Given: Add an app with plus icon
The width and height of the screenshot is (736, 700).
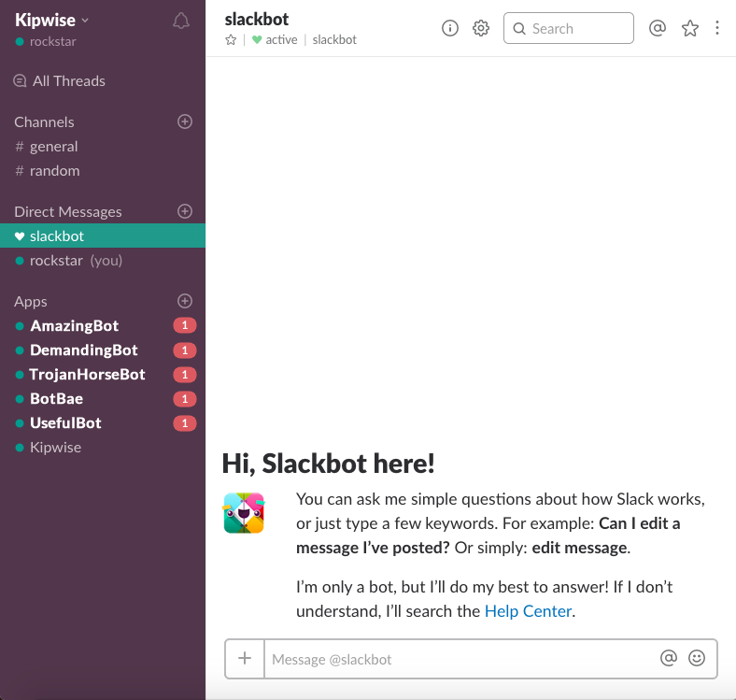Looking at the screenshot, I should (185, 301).
